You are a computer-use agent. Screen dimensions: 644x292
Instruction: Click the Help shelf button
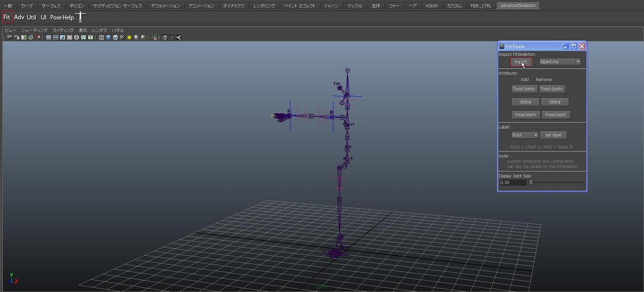[x=68, y=17]
